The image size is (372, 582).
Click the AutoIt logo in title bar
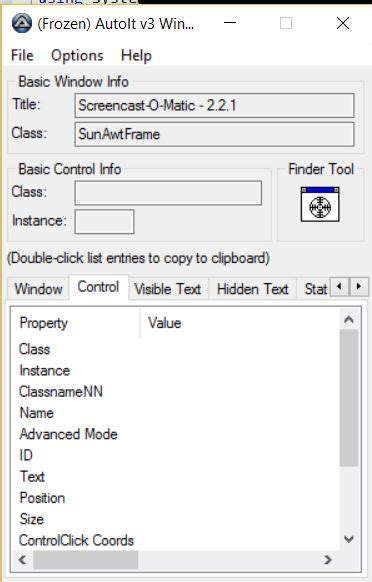coord(22,23)
